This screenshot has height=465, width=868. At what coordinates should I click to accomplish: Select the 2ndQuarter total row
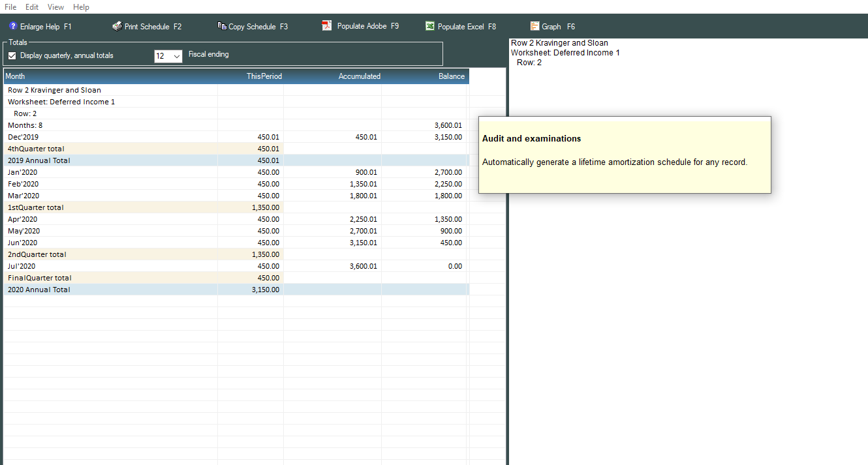pyautogui.click(x=236, y=254)
